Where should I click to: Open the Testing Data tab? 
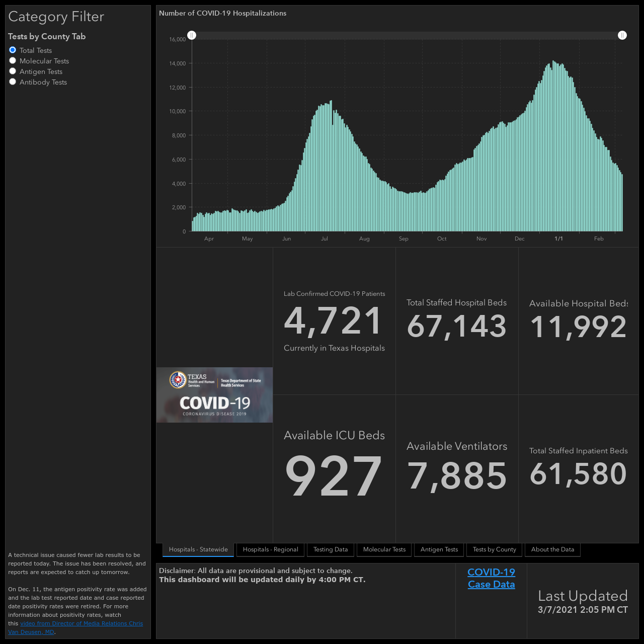point(331,549)
